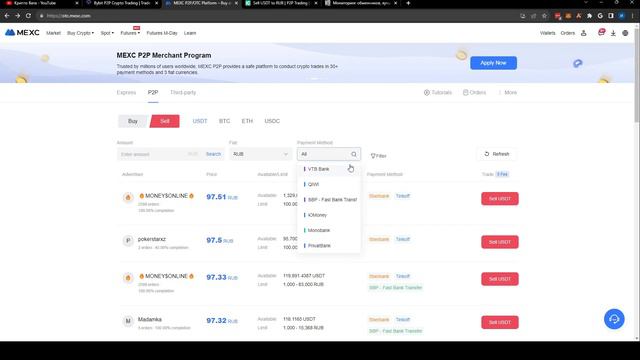Open the Buy Crypto menu dropdown
This screenshot has height=360, width=640.
80,33
